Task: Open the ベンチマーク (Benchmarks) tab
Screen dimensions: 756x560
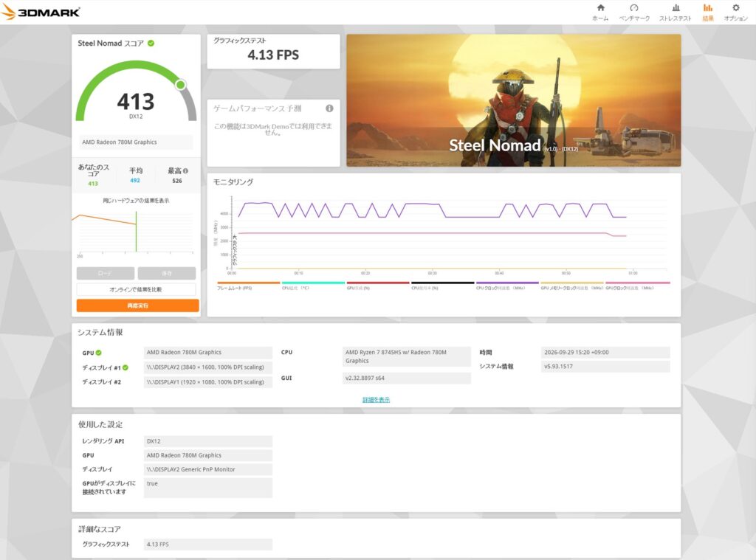Action: [634, 13]
